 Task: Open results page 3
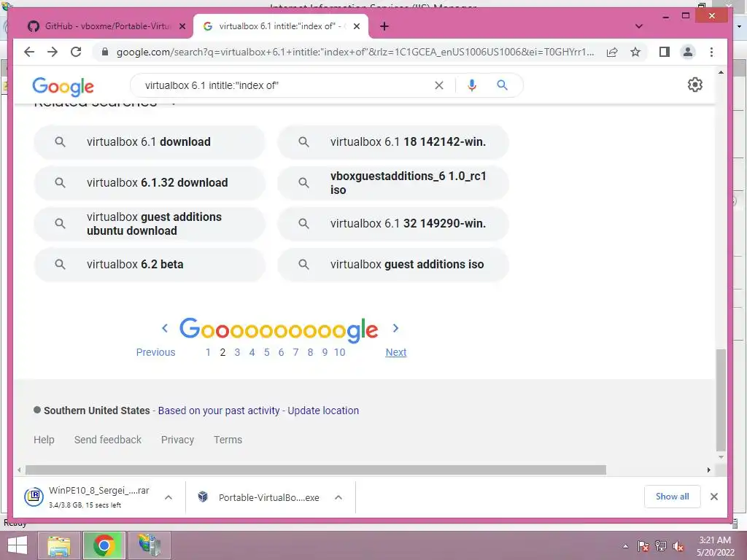(237, 352)
